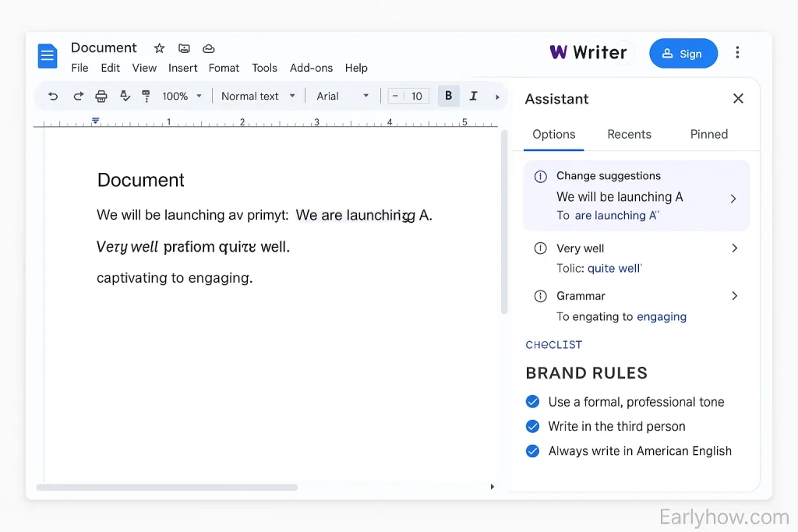
Task: Toggle bold formatting button
Action: [x=448, y=97]
